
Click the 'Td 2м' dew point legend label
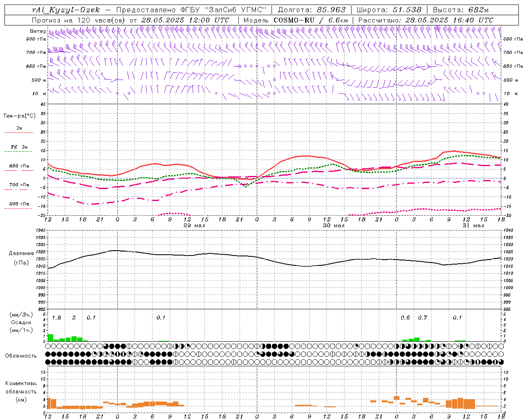click(x=19, y=147)
